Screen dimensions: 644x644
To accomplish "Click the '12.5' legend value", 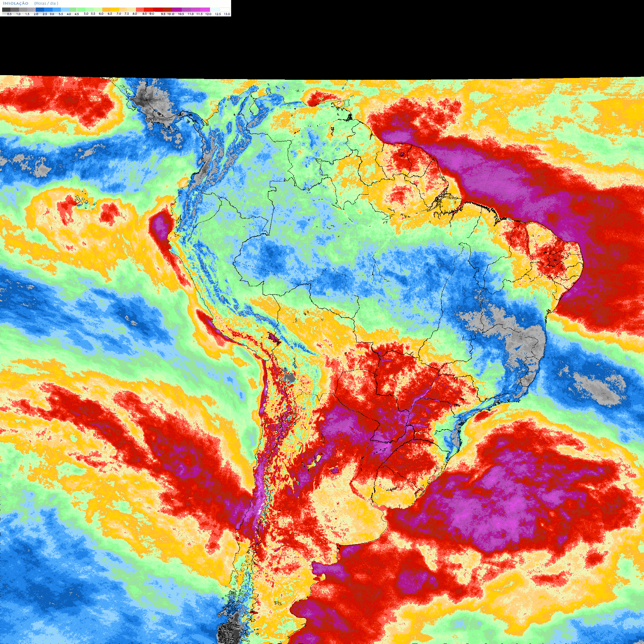I will [218, 14].
